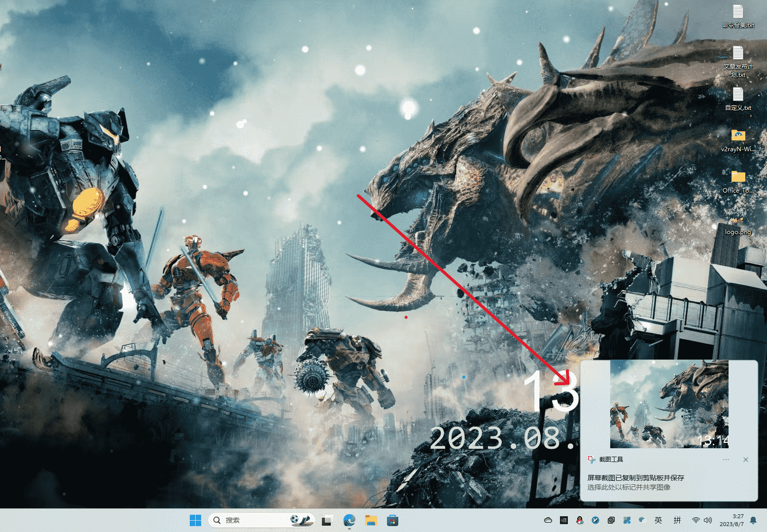The width and height of the screenshot is (767, 532).
Task: Open the QQ penguin tray icon
Action: pos(580,520)
